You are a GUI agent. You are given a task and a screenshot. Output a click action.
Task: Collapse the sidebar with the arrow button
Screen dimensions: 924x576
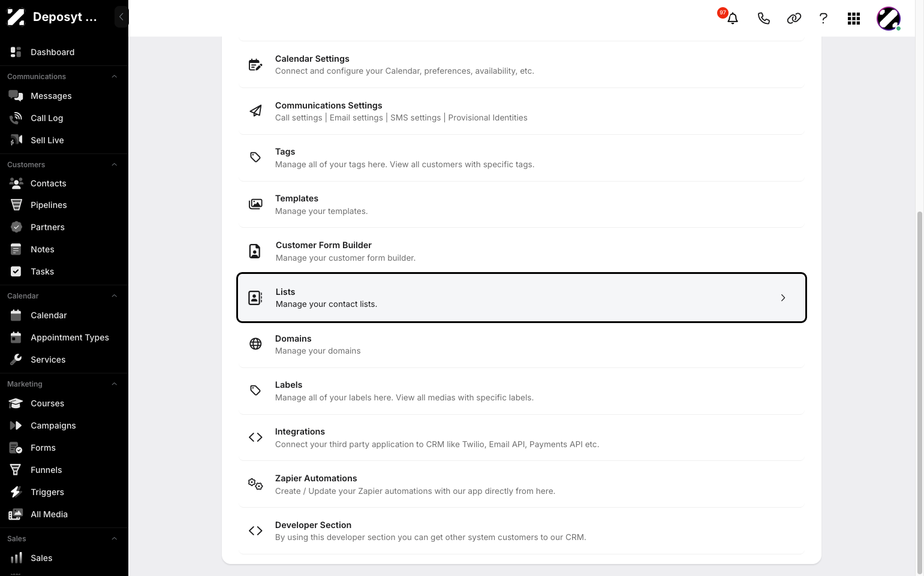click(x=121, y=17)
